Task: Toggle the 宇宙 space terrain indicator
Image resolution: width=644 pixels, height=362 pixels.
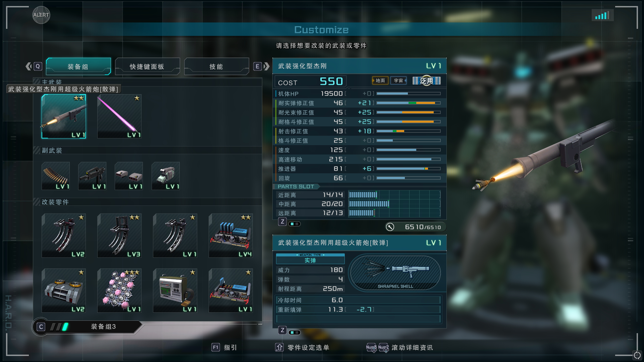Action: [398, 81]
